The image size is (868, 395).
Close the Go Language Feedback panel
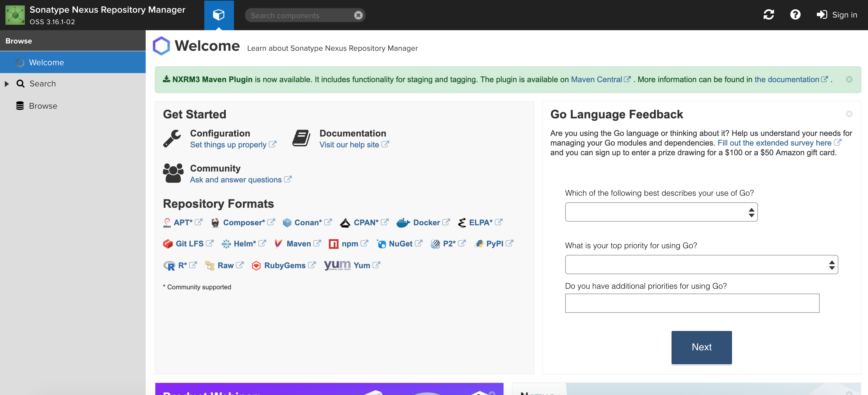[849, 114]
